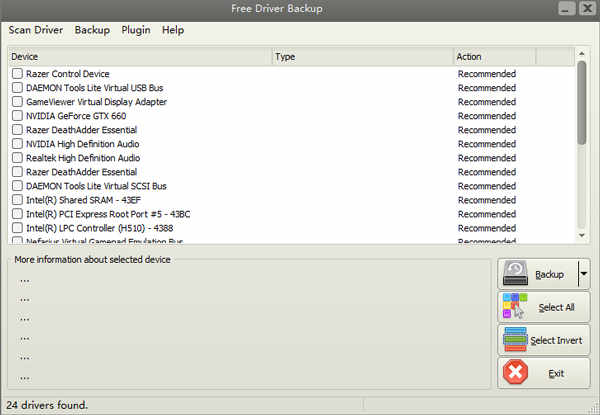Viewport: 600px width, 415px height.
Task: Open the Backup menu in menu bar
Action: click(92, 30)
